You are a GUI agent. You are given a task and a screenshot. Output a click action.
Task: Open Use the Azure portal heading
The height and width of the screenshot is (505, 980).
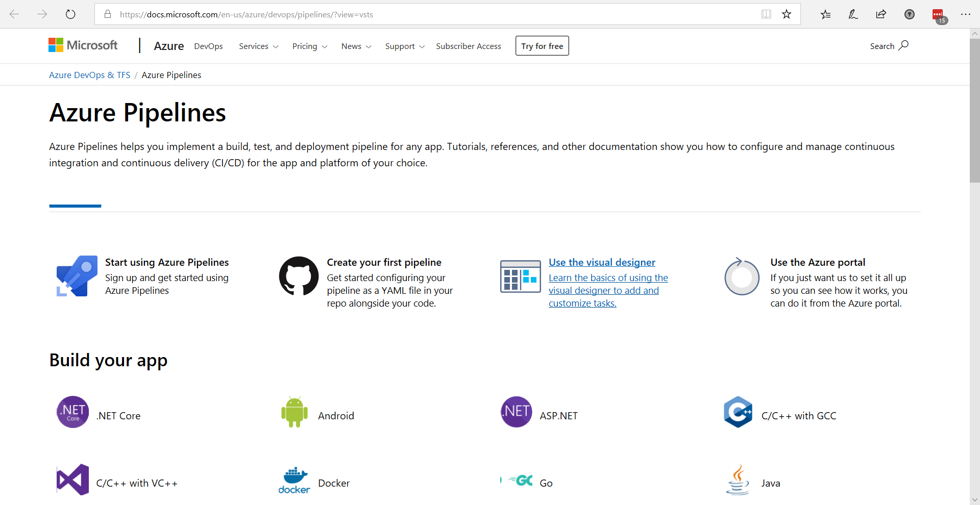(x=818, y=262)
